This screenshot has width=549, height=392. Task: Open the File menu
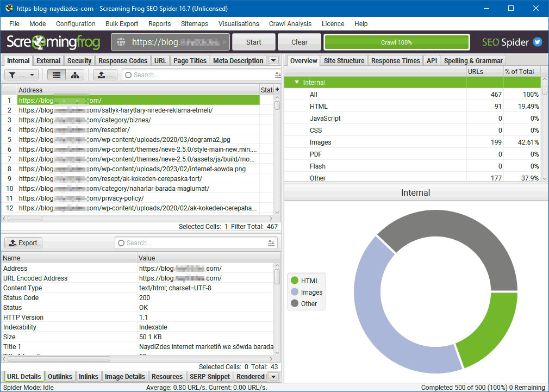14,24
